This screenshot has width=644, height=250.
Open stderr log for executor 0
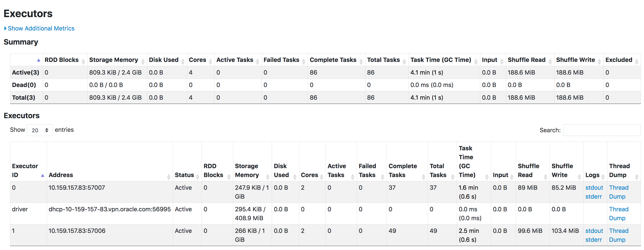coord(594,197)
